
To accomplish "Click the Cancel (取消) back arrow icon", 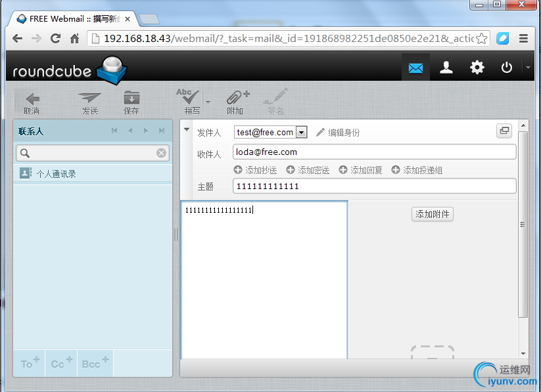I will click(x=32, y=99).
